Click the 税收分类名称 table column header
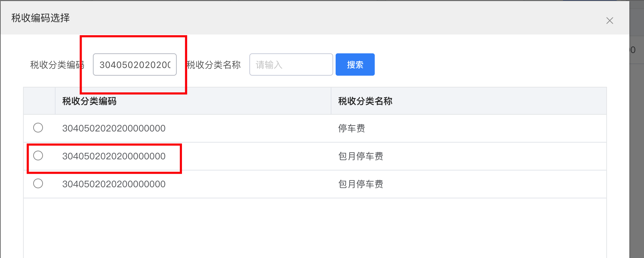Screen dimensions: 644x258 365,101
